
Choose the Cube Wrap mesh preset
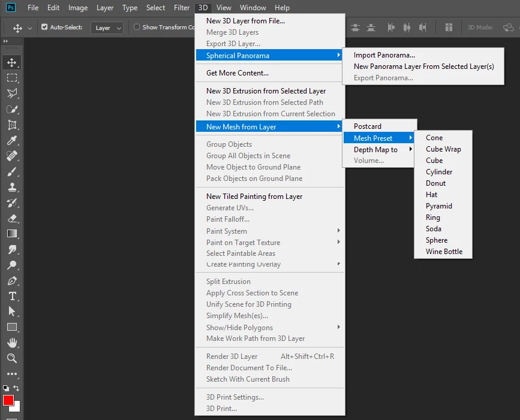[443, 149]
